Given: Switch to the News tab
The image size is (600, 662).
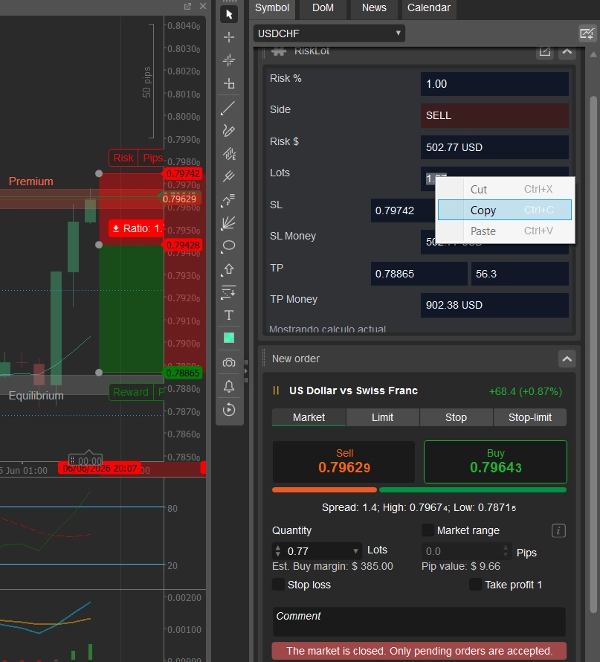Looking at the screenshot, I should click(374, 8).
